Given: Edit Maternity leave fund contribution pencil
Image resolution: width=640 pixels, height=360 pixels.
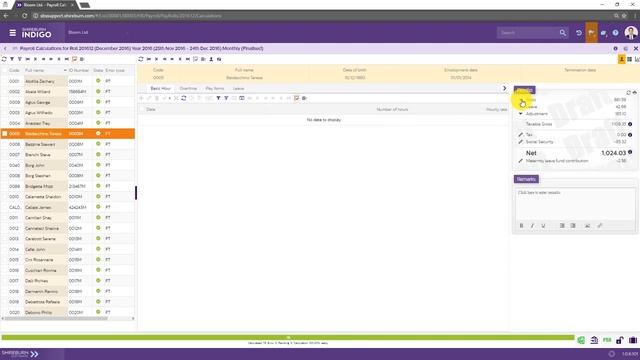Looking at the screenshot, I should [520, 161].
